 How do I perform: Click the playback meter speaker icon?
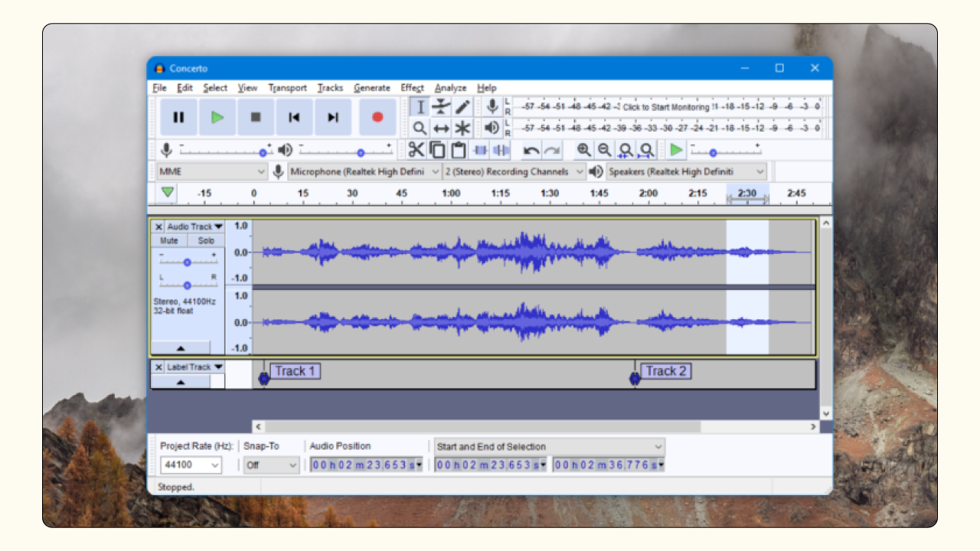click(x=492, y=128)
